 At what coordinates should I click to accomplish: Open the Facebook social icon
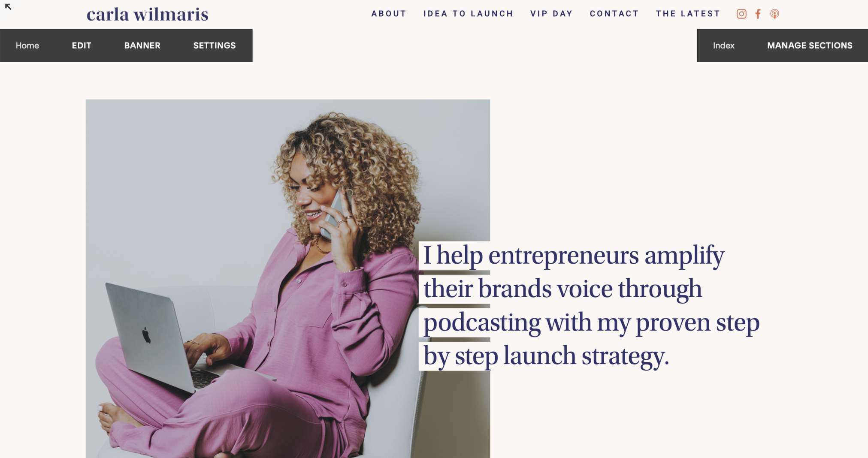(x=758, y=14)
